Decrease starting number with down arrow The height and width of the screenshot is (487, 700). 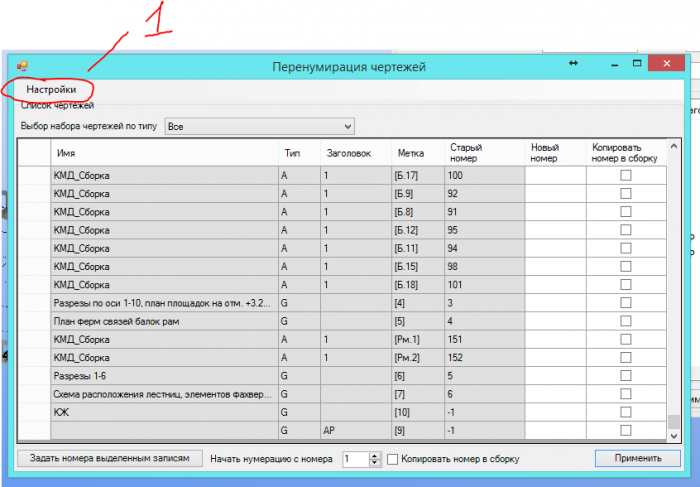point(375,462)
